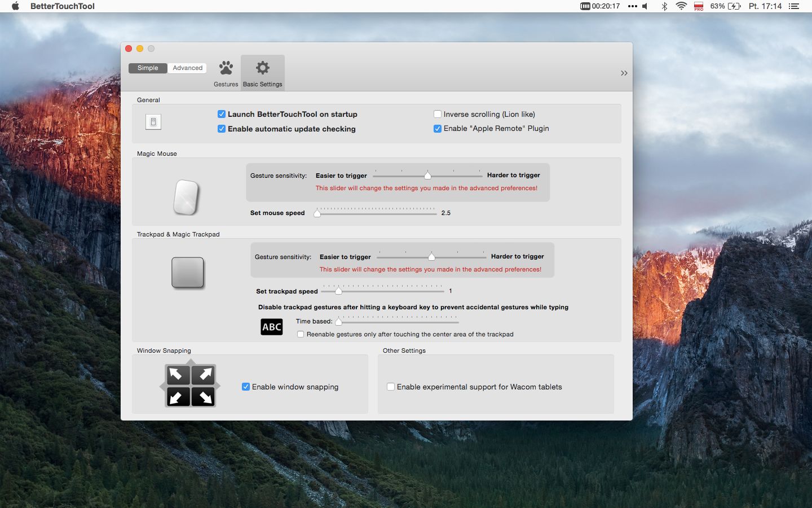Click the mouse speed value 2.5

click(x=446, y=213)
